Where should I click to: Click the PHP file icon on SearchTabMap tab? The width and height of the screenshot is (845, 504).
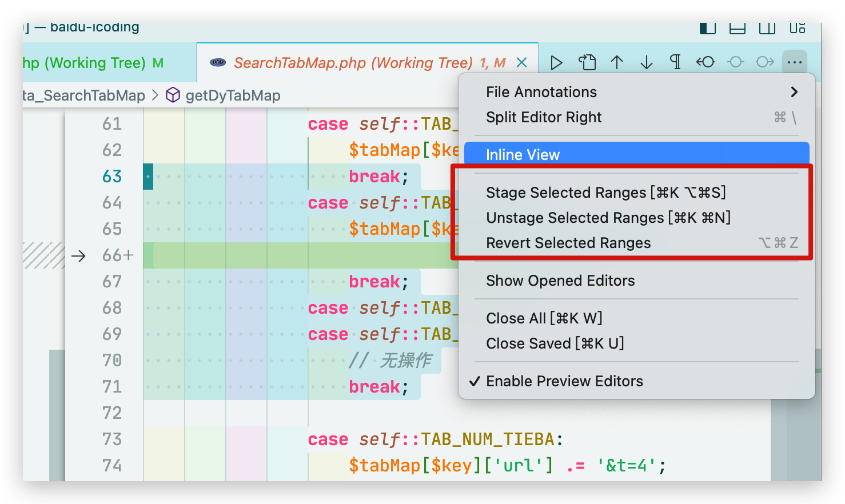coord(218,63)
